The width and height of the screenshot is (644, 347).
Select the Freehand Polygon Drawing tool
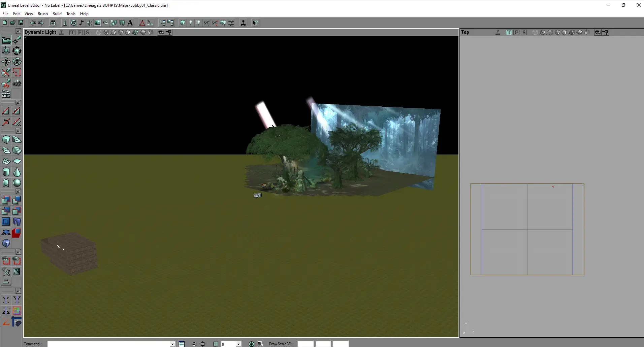pyautogui.click(x=17, y=72)
